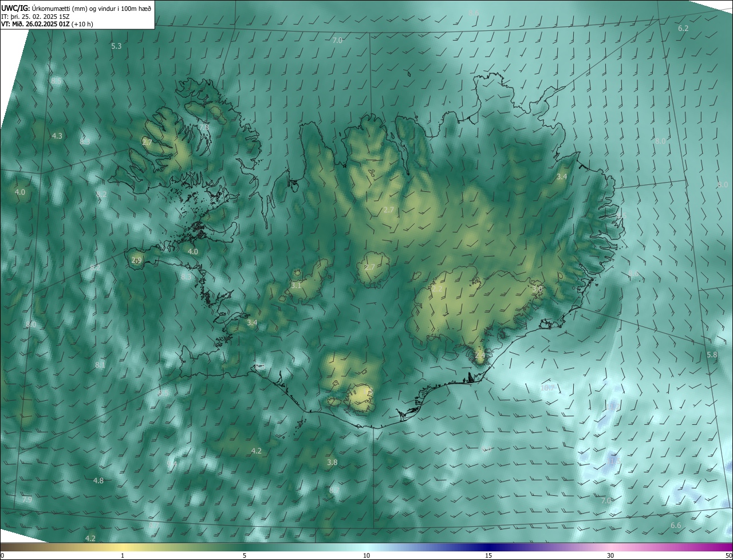733x560 pixels.
Task: Click the 3.1 value in west Iceland
Action: point(296,285)
